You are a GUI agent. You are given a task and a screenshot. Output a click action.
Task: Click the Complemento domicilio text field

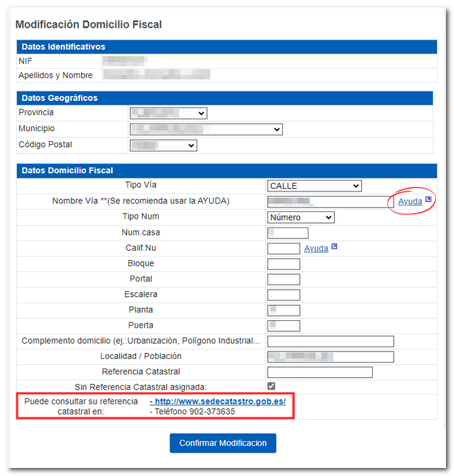point(330,341)
